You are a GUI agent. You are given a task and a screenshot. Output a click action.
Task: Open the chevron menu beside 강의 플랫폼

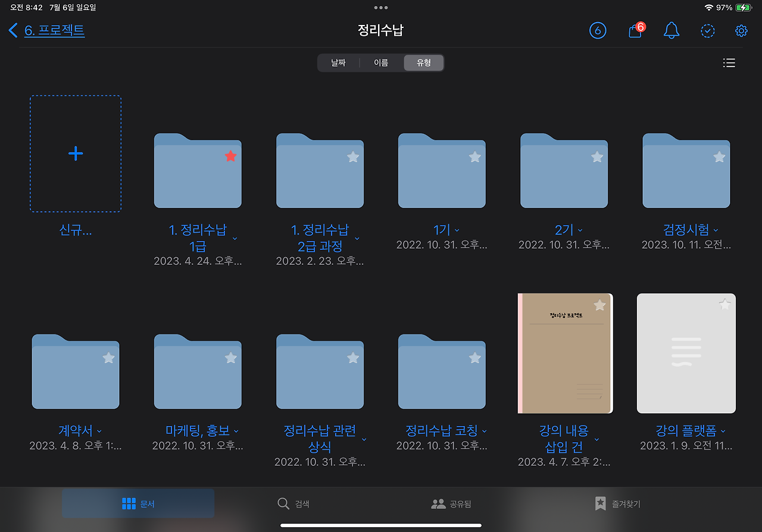[722, 430]
